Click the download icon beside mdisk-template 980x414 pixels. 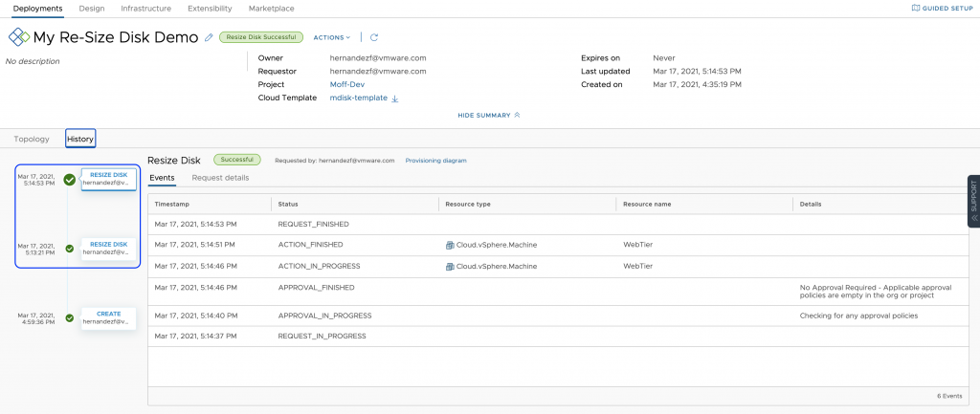395,98
